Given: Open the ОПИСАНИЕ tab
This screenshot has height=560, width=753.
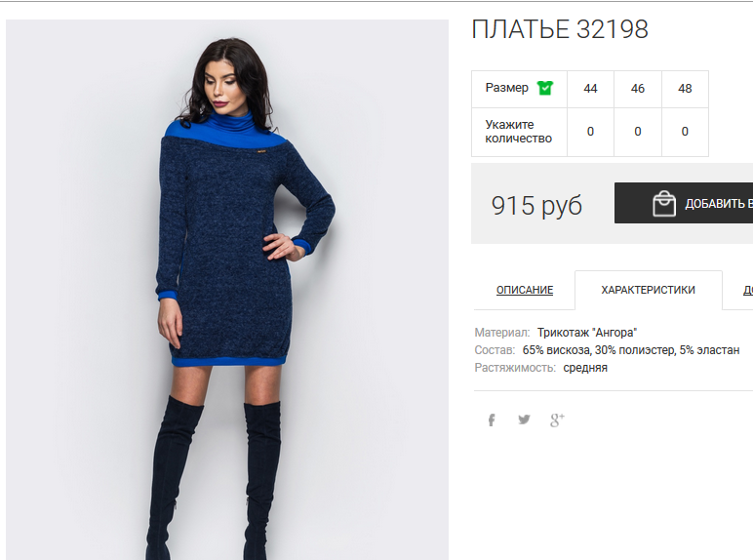Looking at the screenshot, I should [x=525, y=290].
